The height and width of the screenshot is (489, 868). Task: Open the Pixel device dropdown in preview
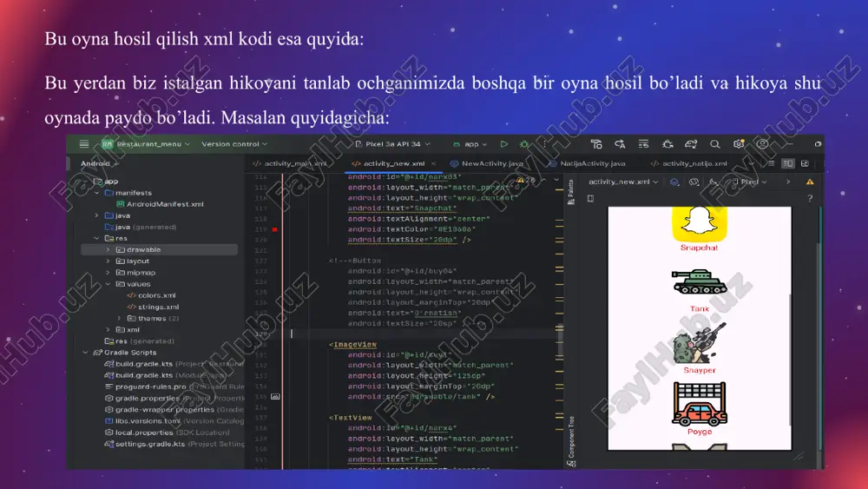[750, 182]
